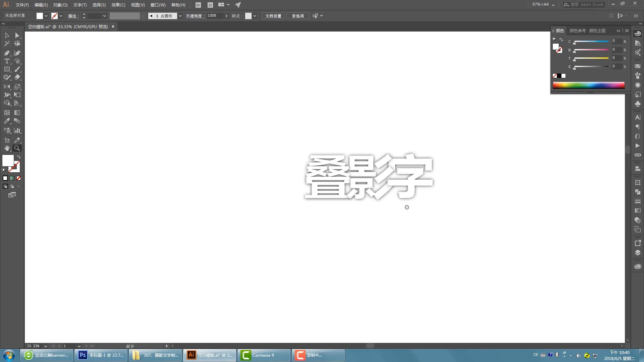Select the Gradient tool

(x=17, y=113)
